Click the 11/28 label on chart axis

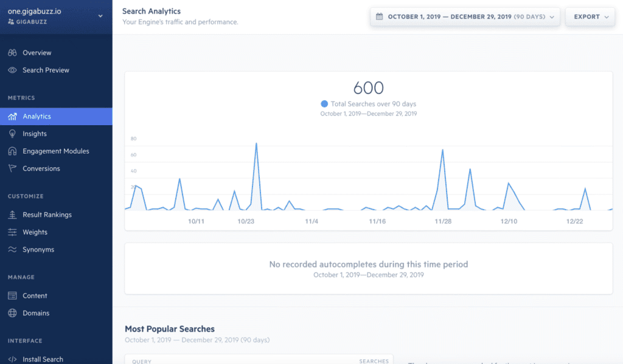pyautogui.click(x=443, y=221)
